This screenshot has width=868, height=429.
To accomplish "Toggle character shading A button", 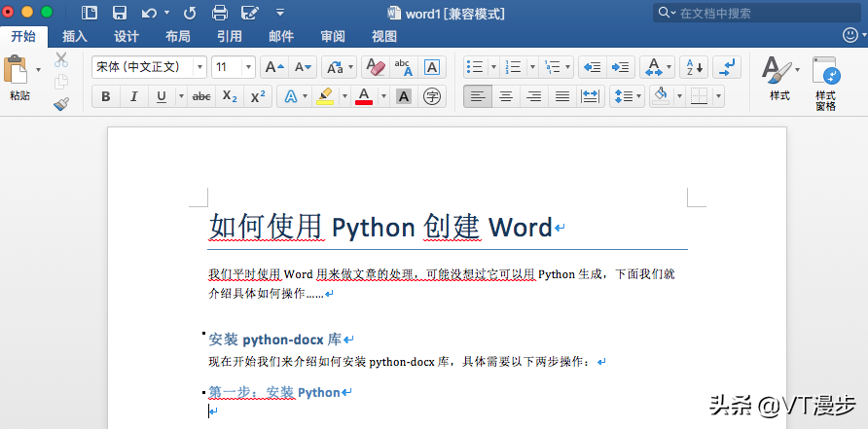I will (404, 97).
